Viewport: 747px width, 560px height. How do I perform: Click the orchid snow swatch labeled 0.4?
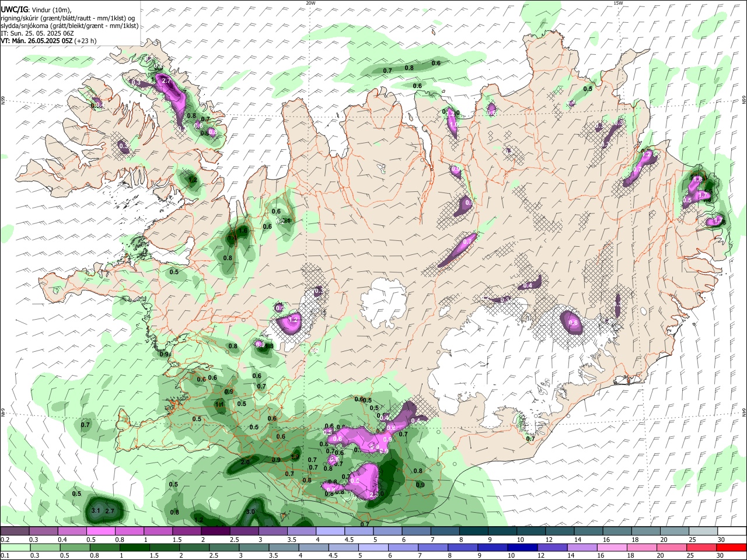(x=72, y=531)
